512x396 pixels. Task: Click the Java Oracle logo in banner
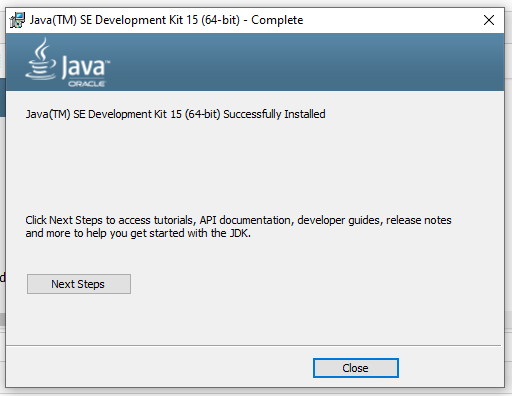point(68,62)
